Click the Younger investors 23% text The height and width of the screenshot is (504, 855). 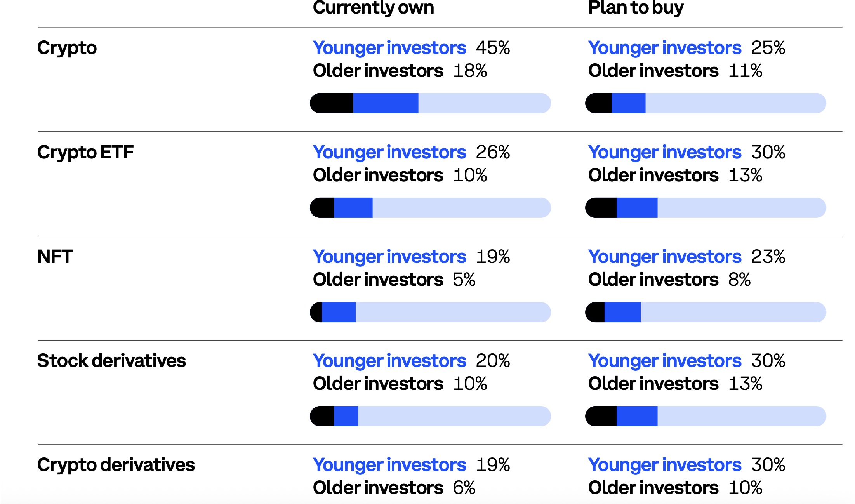686,257
